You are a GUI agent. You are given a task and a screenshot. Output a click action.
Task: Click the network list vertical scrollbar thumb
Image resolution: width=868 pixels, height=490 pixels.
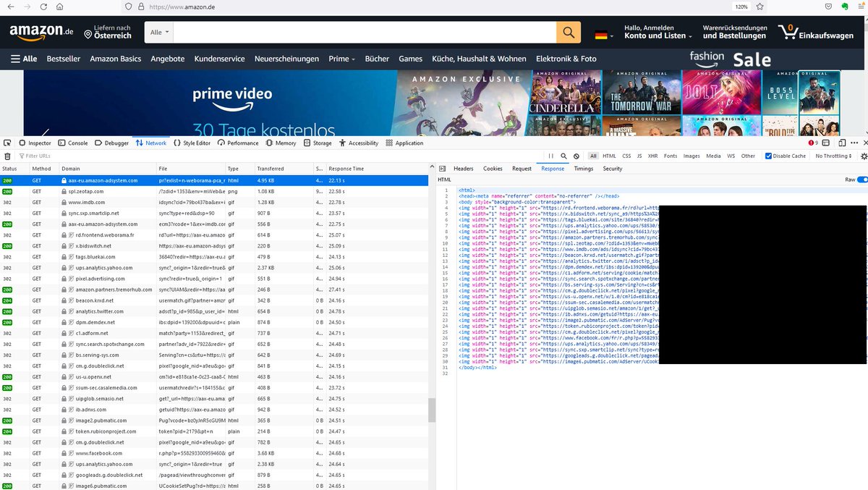tap(432, 410)
